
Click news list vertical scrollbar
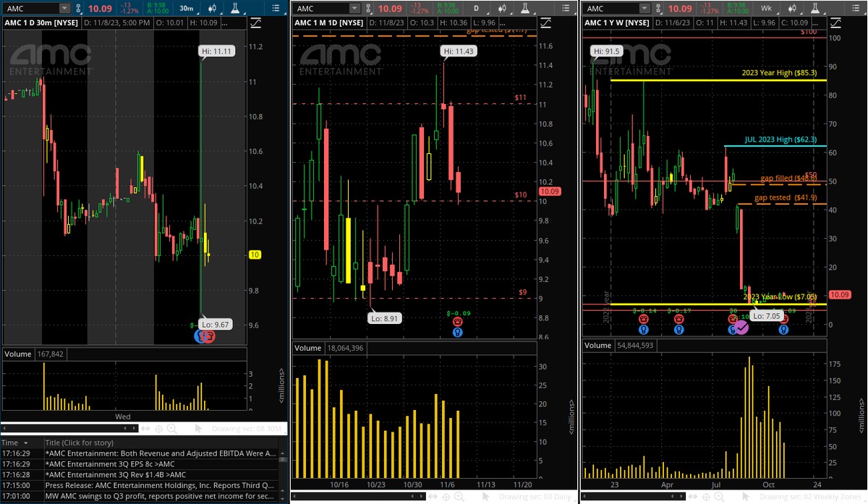pos(283,476)
